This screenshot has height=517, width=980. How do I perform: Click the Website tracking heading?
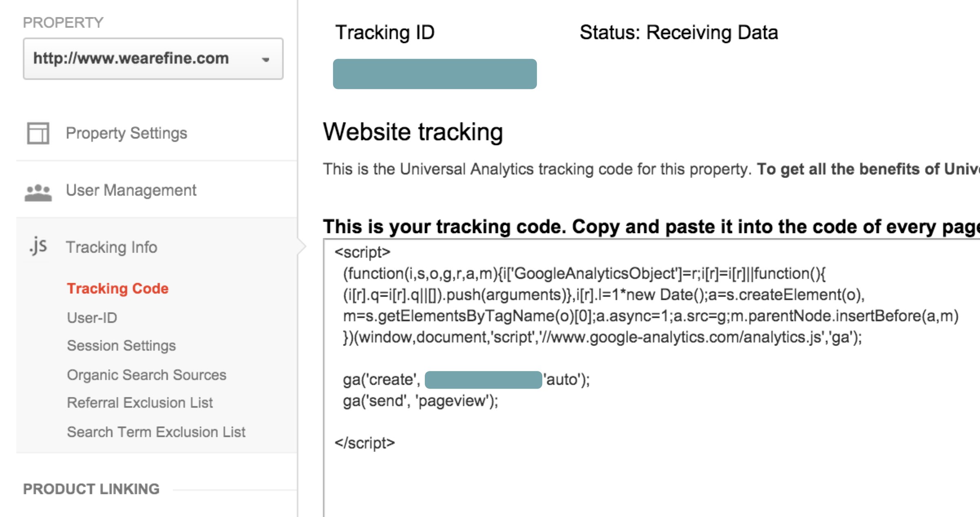[413, 132]
